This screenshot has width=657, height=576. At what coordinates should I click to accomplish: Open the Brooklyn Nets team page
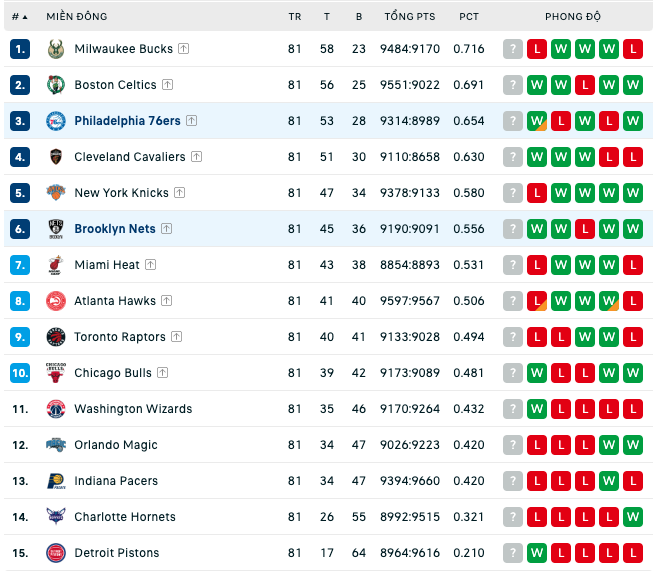pyautogui.click(x=115, y=229)
